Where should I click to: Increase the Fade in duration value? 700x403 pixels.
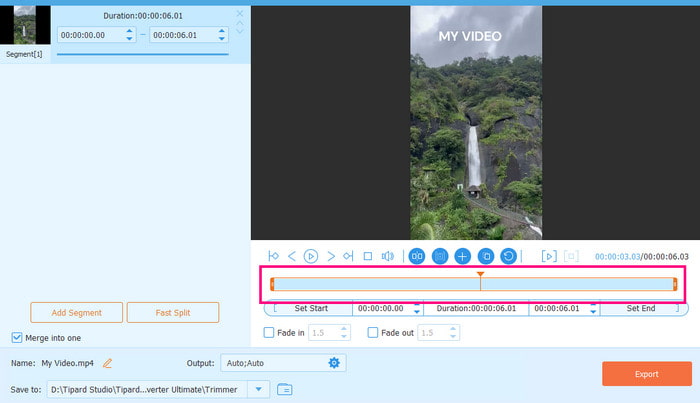[x=344, y=329]
